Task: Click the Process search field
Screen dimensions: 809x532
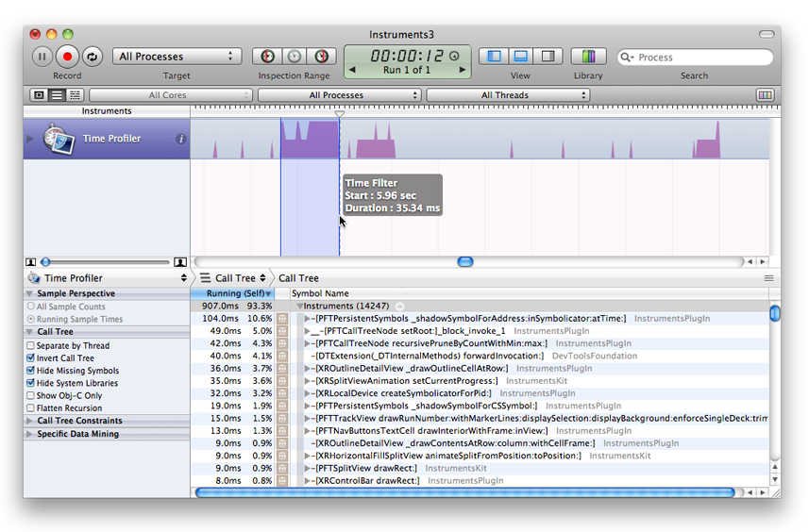Action: [699, 58]
